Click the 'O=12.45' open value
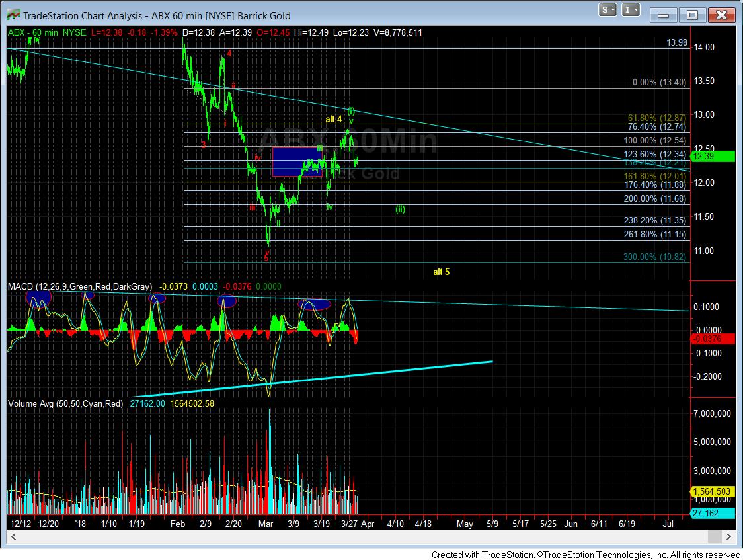The width and height of the screenshot is (743, 560). coord(272,32)
